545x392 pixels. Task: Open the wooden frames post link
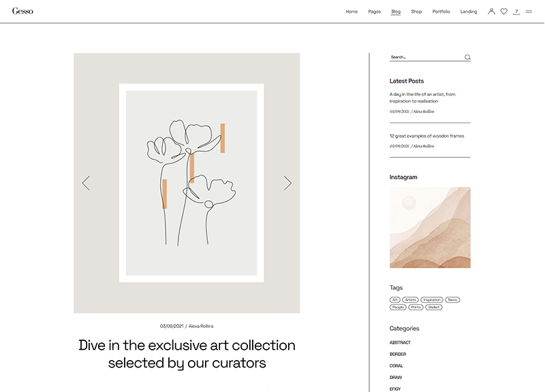pyautogui.click(x=426, y=136)
